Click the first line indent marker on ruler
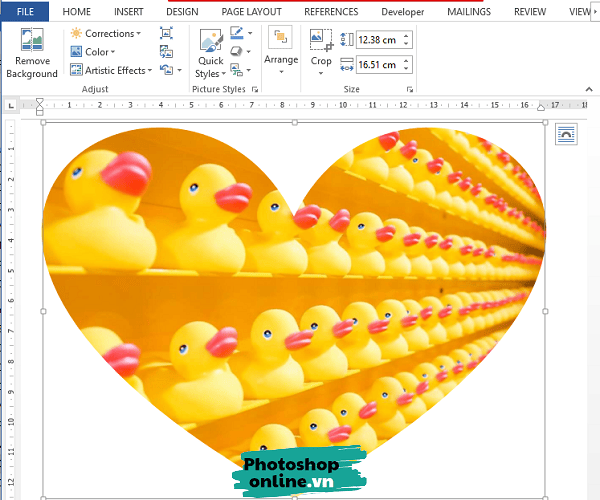 tap(39, 101)
